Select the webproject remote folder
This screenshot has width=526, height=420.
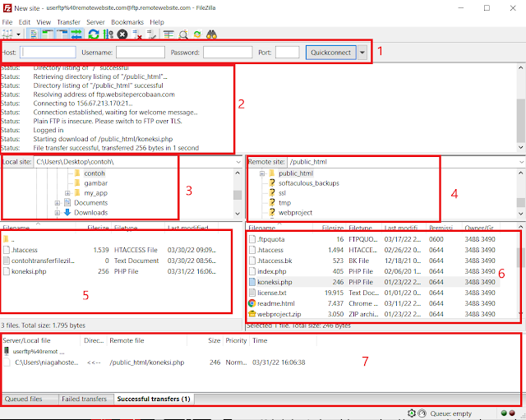click(295, 213)
